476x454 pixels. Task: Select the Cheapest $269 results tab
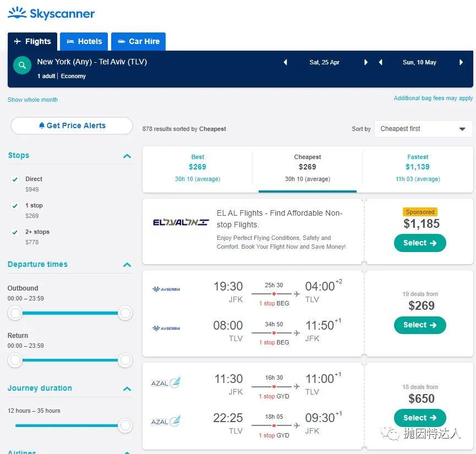click(308, 168)
